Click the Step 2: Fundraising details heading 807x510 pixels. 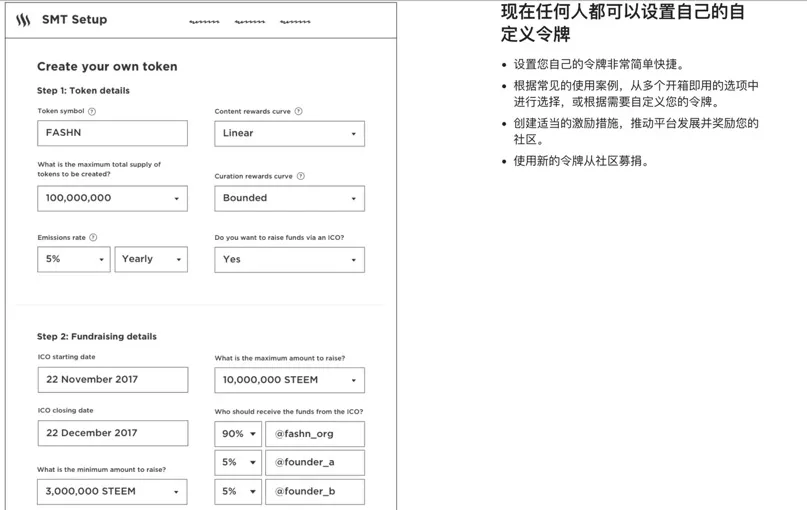[97, 337]
